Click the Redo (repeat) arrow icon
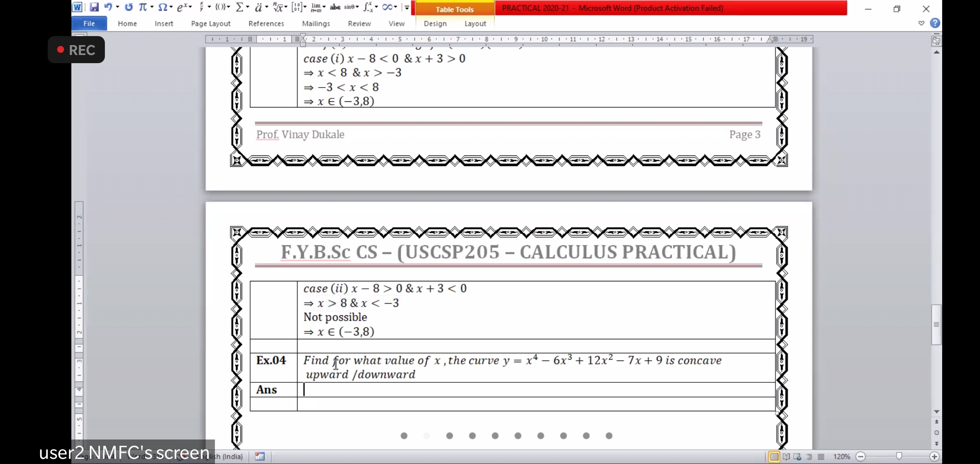 click(129, 7)
